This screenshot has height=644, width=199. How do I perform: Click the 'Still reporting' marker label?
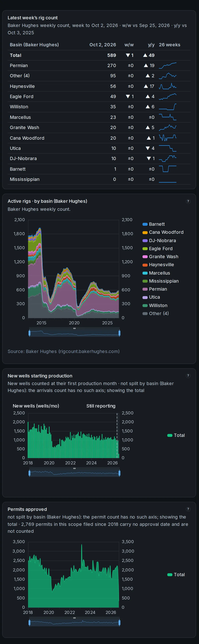(101, 406)
